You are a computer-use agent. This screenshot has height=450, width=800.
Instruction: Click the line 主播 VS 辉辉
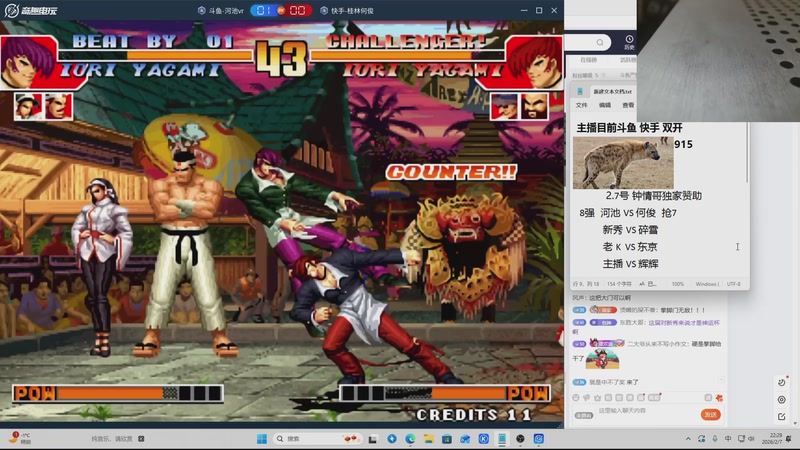(x=631, y=264)
